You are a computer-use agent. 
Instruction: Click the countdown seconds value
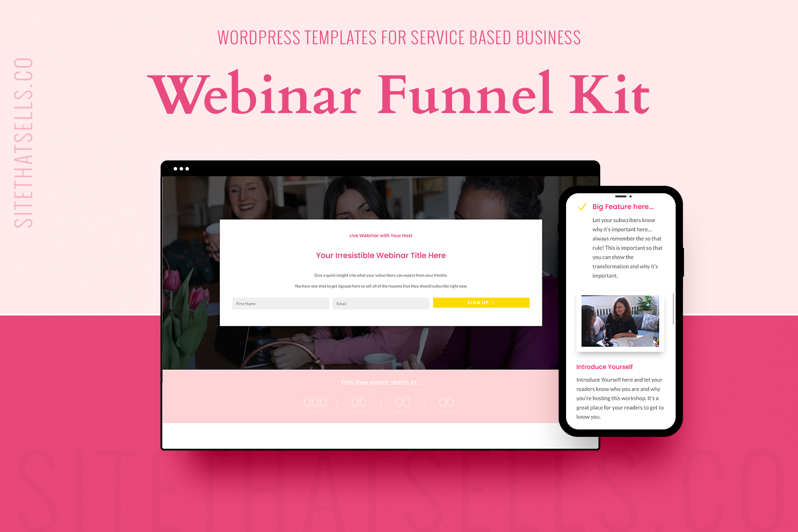point(446,402)
